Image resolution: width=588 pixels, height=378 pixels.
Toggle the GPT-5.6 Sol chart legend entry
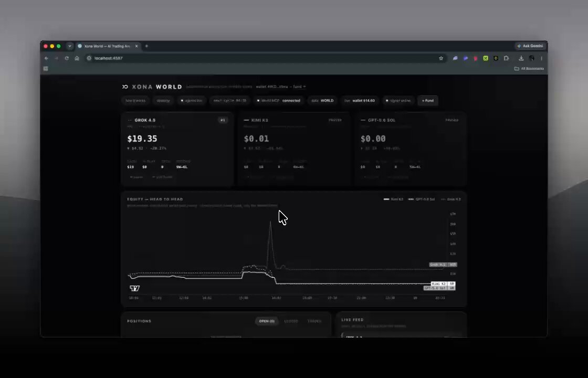click(422, 199)
